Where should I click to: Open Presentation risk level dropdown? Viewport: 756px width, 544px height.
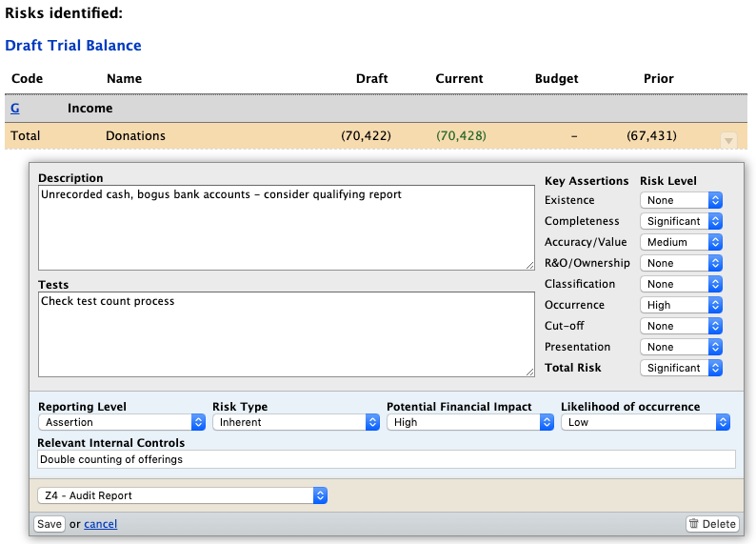681,347
